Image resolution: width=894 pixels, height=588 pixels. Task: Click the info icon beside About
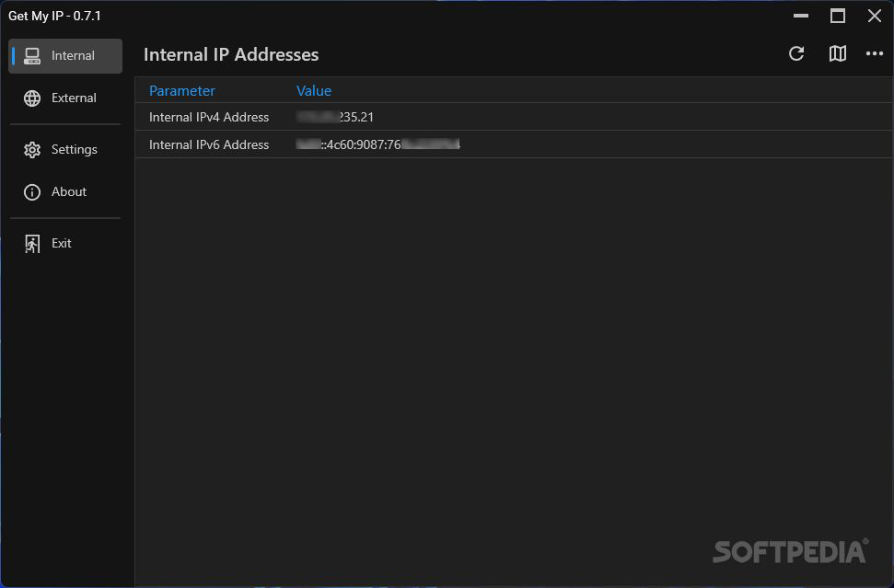(x=32, y=192)
